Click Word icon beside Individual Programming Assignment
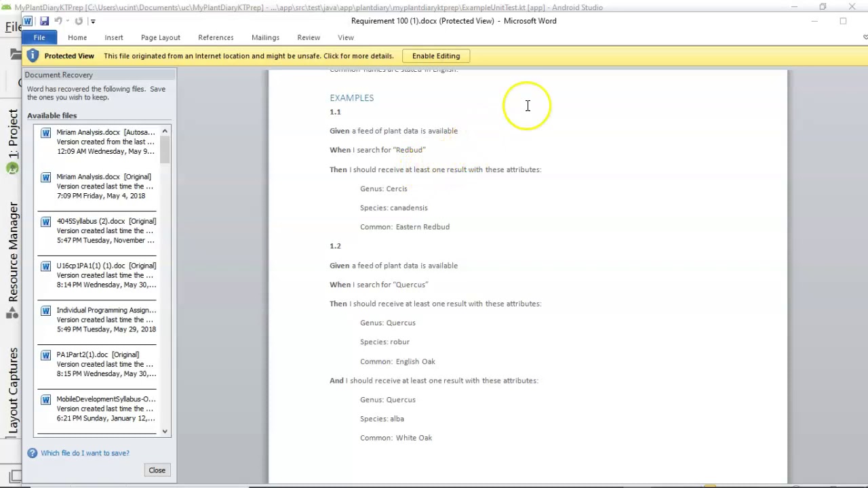The height and width of the screenshot is (488, 868). (x=45, y=311)
